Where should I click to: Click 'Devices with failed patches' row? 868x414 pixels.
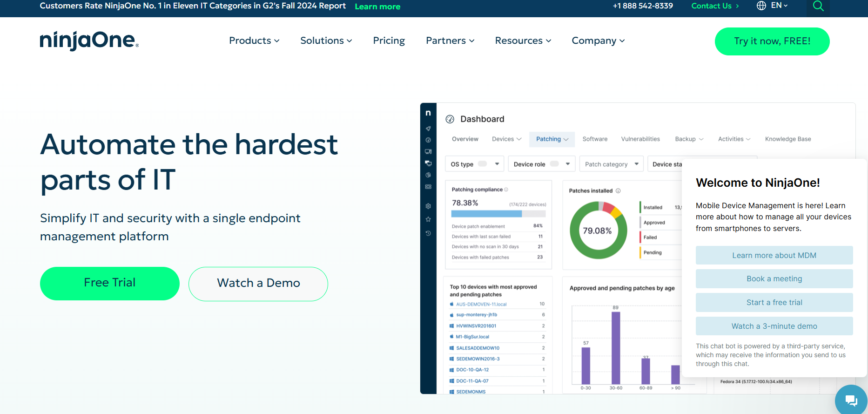pos(497,257)
